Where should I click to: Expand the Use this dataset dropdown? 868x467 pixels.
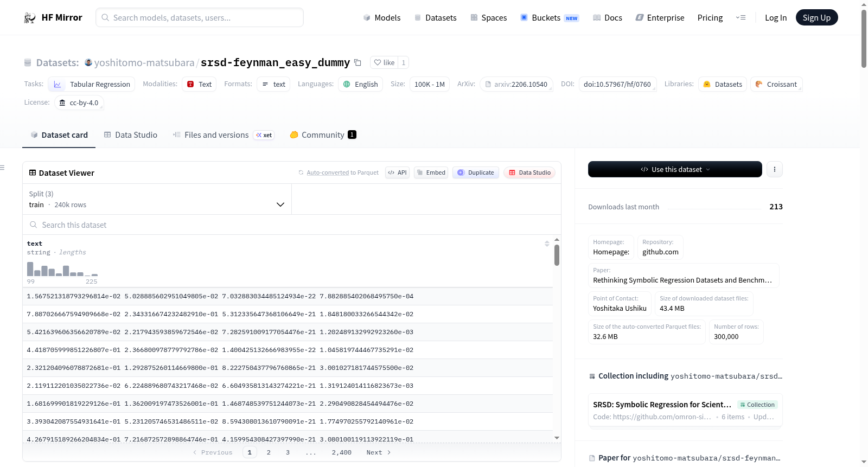[675, 169]
